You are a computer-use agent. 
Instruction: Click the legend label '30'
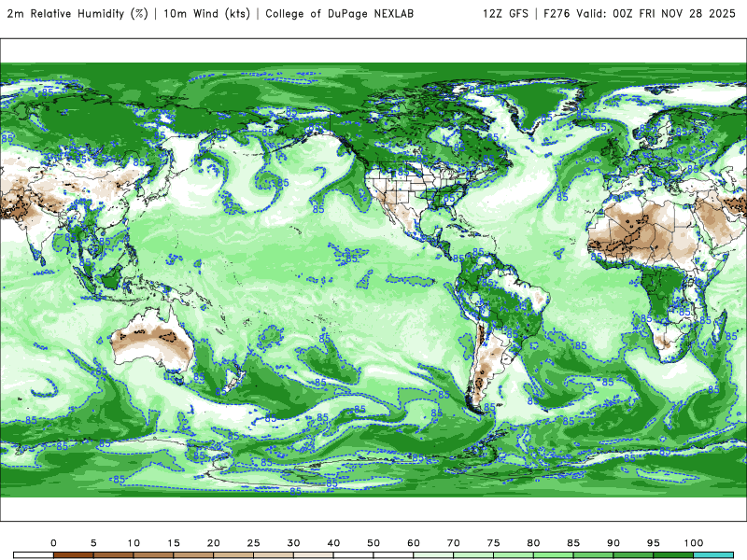point(293,543)
